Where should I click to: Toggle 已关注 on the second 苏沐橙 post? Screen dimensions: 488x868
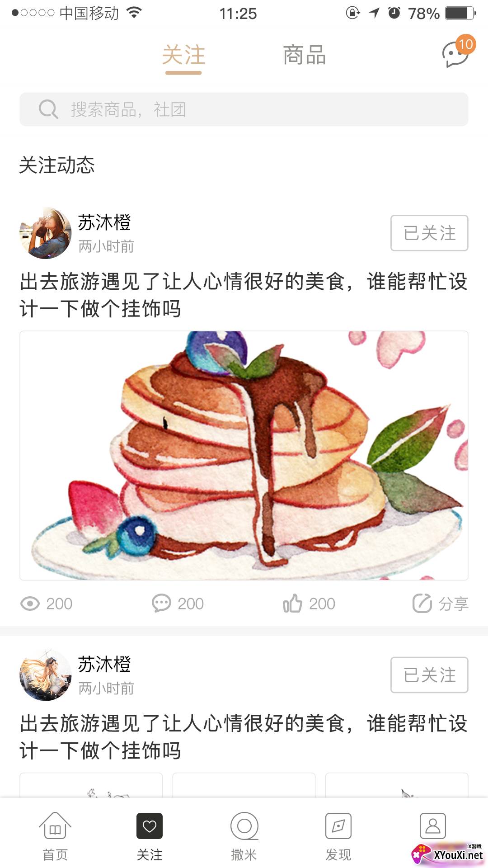(x=429, y=675)
